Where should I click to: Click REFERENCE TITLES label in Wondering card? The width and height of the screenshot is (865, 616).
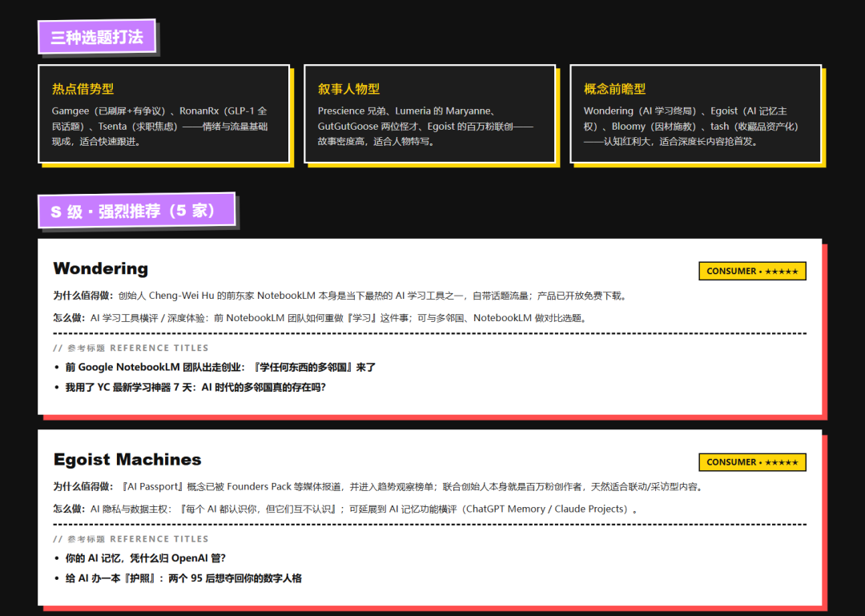tap(131, 348)
